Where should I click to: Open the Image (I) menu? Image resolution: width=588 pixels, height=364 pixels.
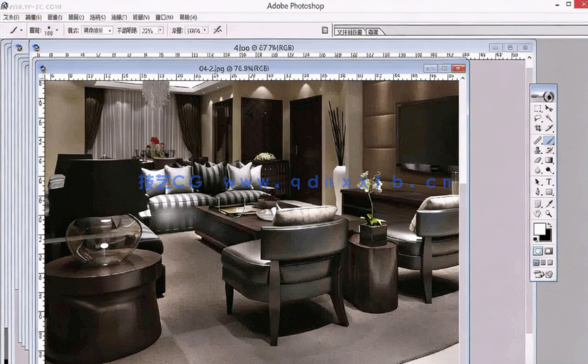click(x=55, y=17)
